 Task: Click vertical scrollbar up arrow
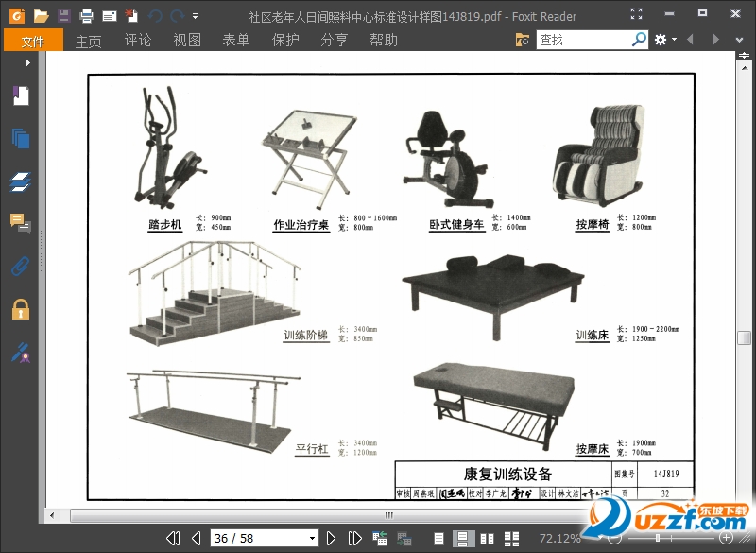point(744,68)
